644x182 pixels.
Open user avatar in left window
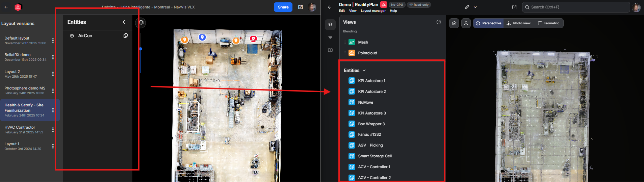click(x=313, y=7)
